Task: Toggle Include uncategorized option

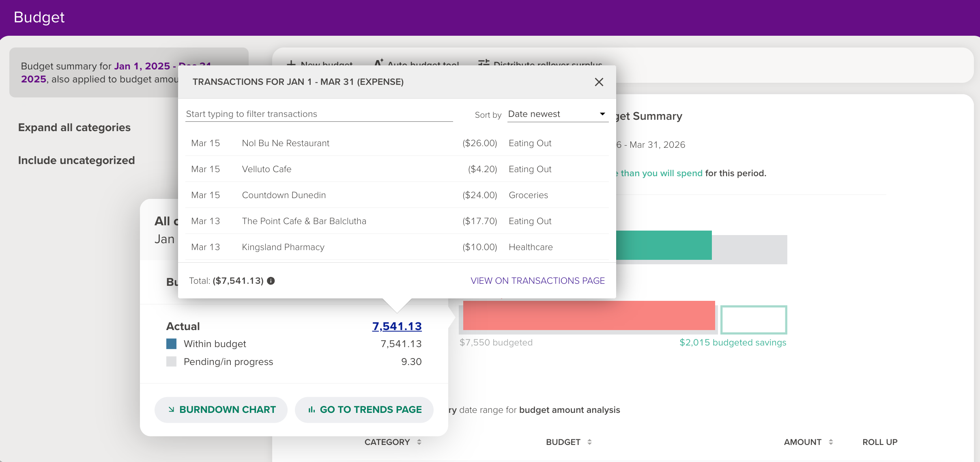Action: click(76, 160)
